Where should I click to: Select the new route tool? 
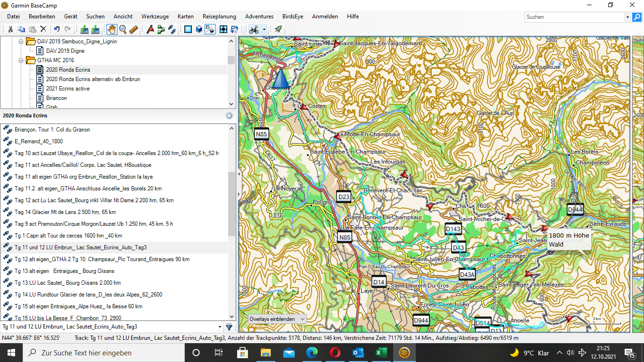pos(161,29)
